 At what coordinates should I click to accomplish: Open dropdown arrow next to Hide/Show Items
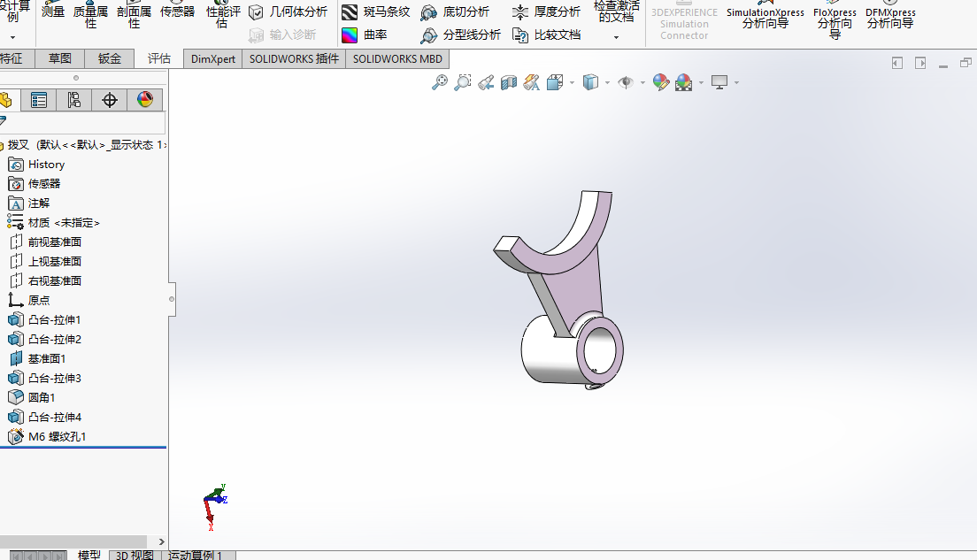642,82
